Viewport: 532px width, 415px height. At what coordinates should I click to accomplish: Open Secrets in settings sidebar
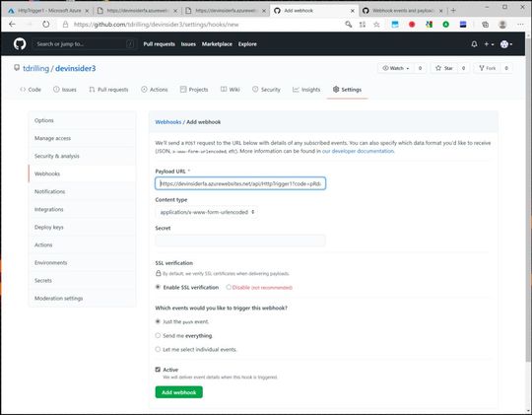click(82, 281)
